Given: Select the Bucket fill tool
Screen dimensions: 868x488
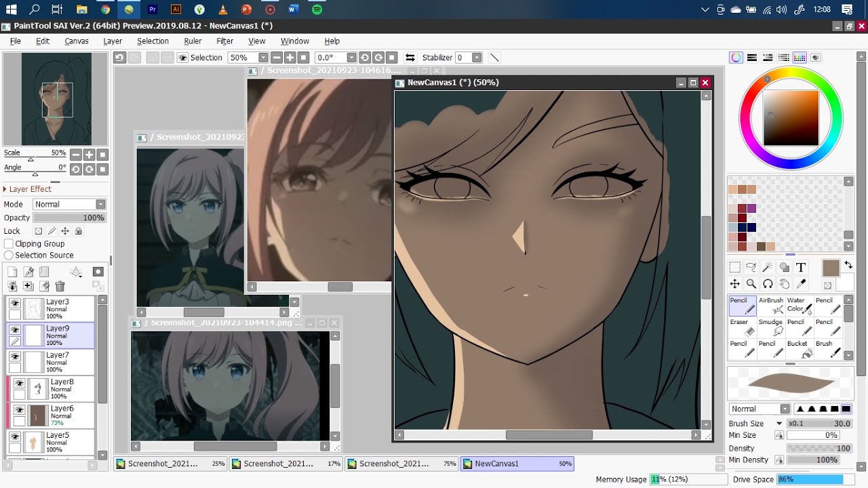Looking at the screenshot, I should point(800,348).
